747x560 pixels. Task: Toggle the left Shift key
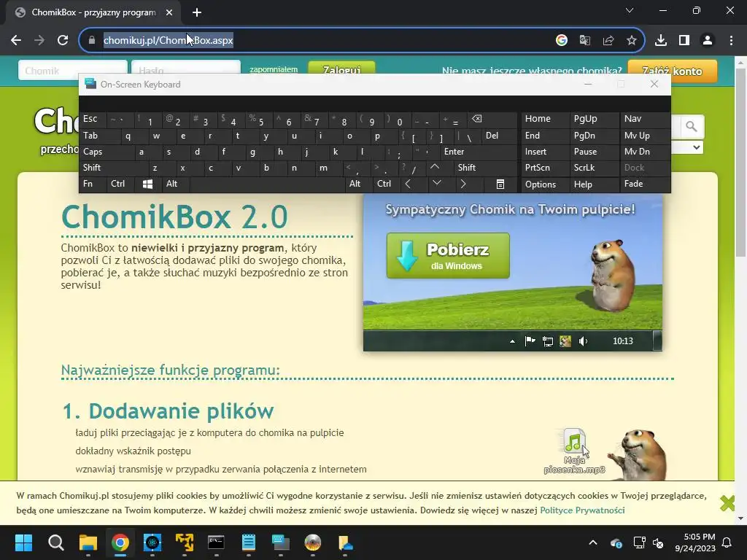point(113,168)
